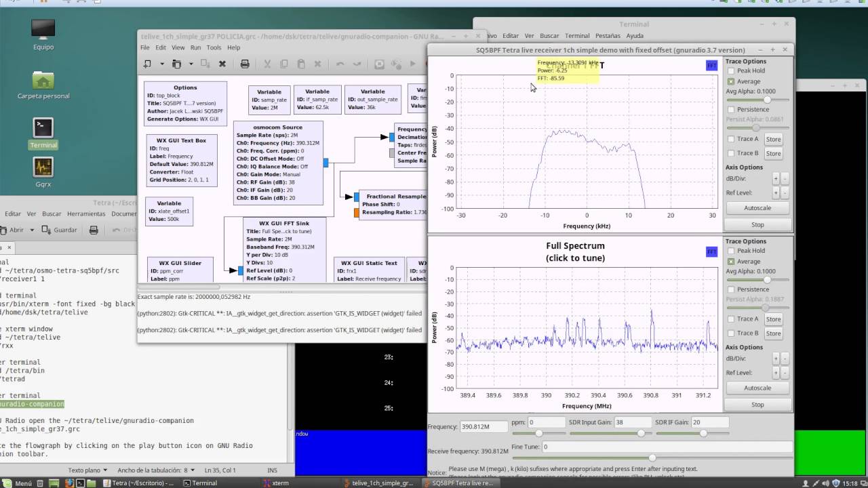868x488 pixels.
Task: Click the Print icon in GNU Radio toolbar
Action: point(245,64)
